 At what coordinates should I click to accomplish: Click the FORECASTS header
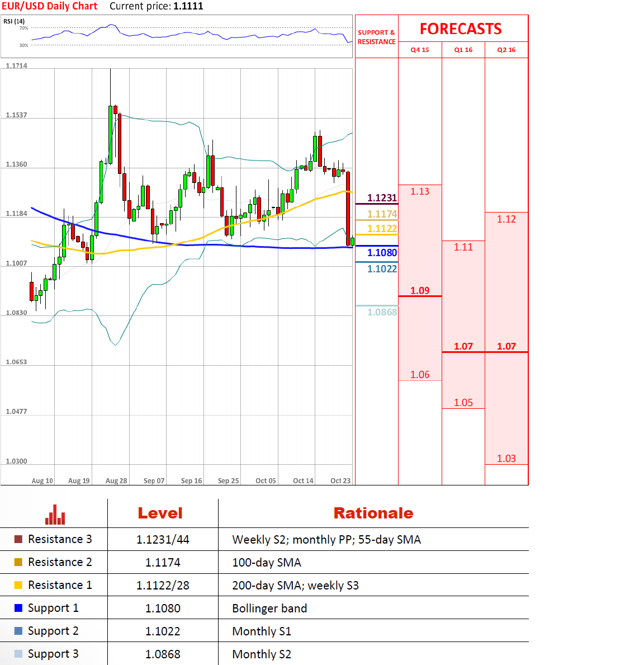461,29
